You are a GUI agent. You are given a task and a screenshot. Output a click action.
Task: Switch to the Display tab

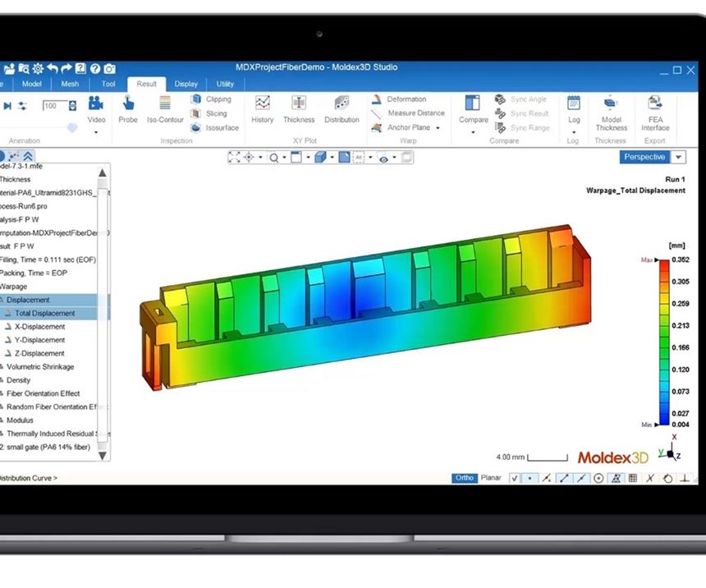click(186, 84)
